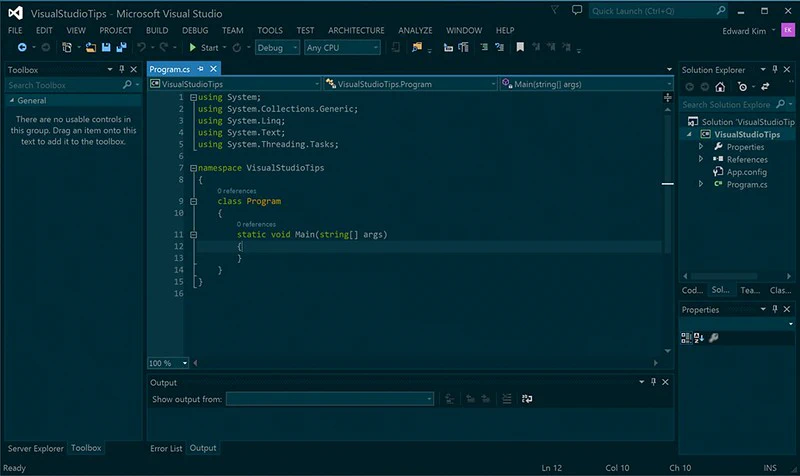The image size is (800, 476).
Task: Open the Edward Kim account menu
Action: pyautogui.click(x=748, y=31)
